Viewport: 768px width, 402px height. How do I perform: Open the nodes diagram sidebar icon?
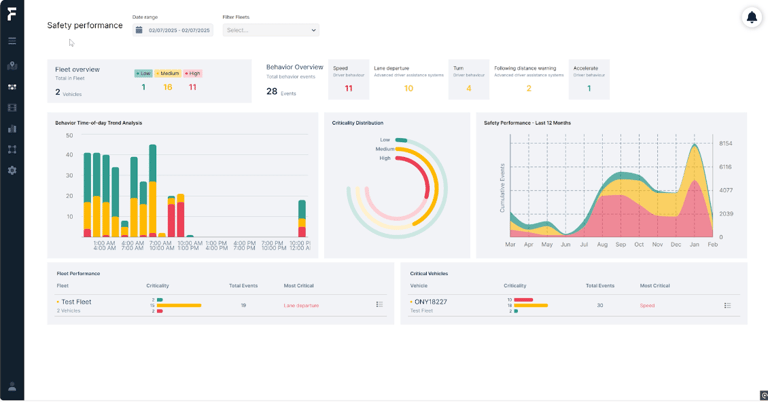tap(12, 149)
